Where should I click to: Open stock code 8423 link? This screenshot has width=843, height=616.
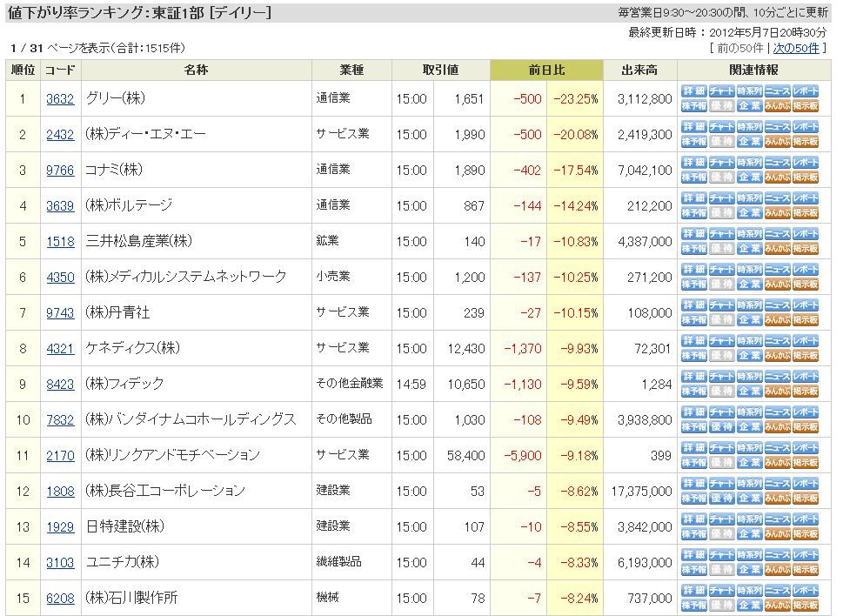[x=60, y=384]
